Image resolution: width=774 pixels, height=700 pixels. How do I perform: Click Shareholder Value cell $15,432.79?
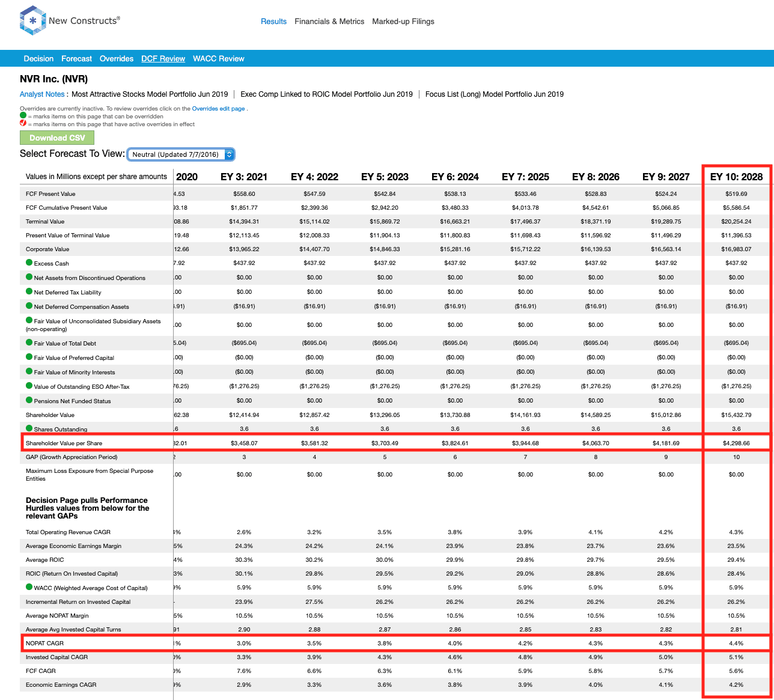click(x=736, y=415)
